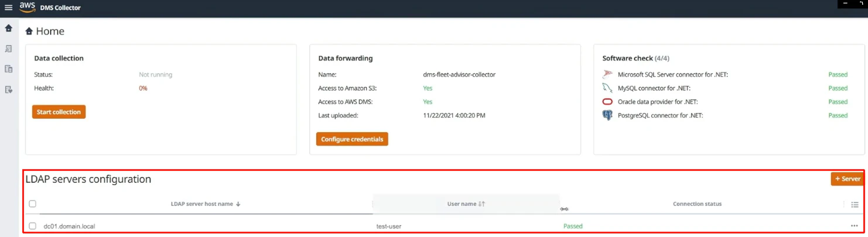Click the Connection status column header
Screen dimensions: 868x237
[x=697, y=204]
